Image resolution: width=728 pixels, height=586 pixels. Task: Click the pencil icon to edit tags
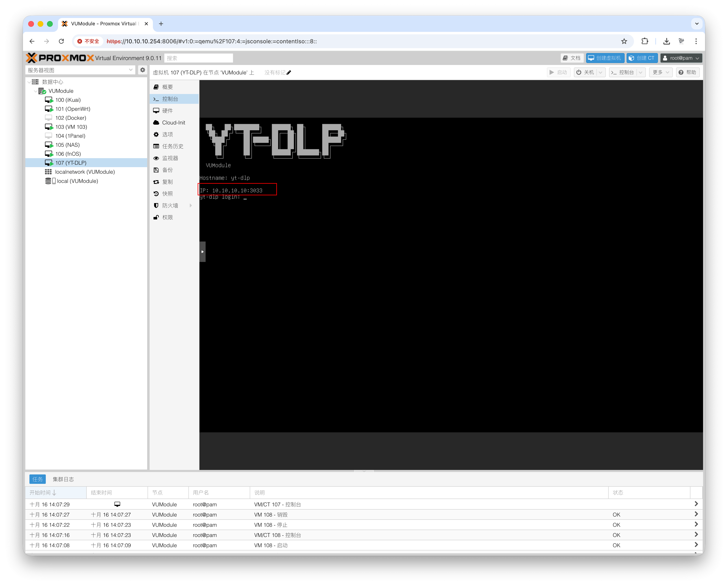[289, 73]
